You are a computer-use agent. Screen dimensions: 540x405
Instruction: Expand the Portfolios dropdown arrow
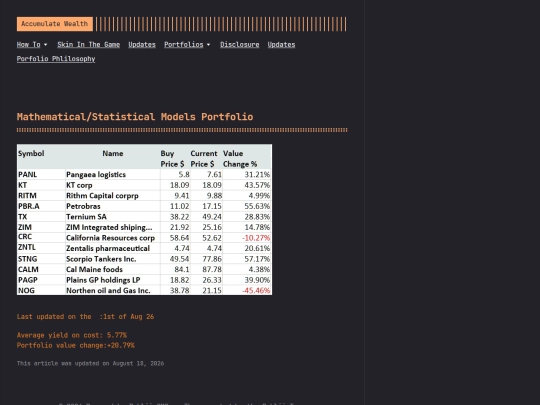click(x=208, y=45)
